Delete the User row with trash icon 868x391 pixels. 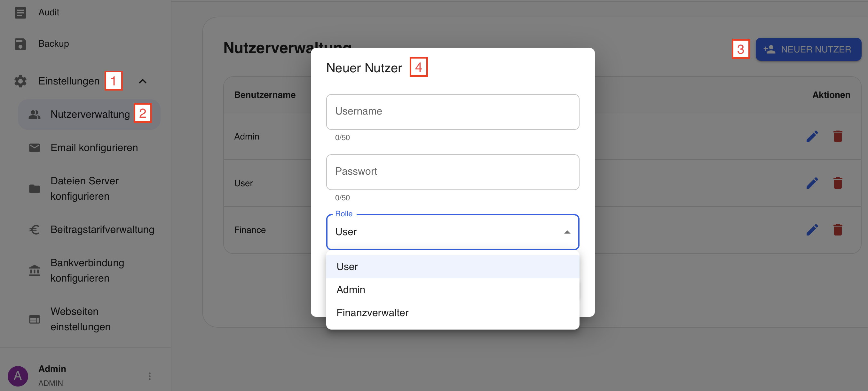[x=838, y=183]
